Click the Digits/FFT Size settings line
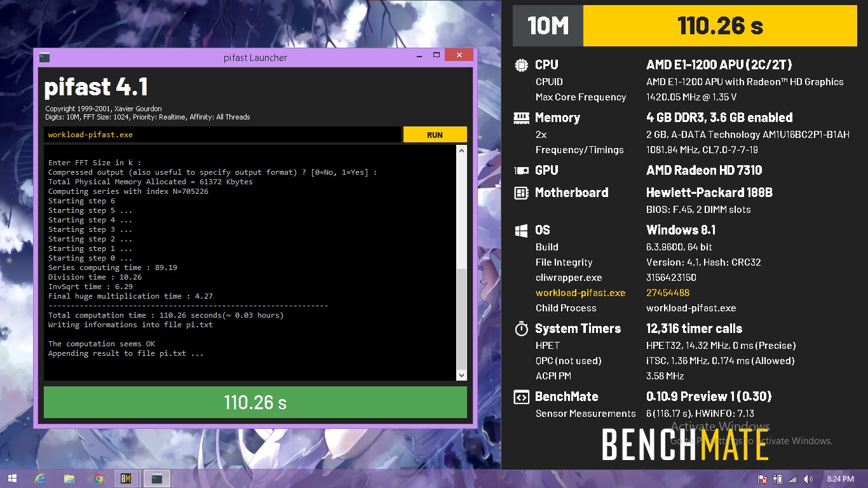This screenshot has width=868, height=488. [x=147, y=117]
